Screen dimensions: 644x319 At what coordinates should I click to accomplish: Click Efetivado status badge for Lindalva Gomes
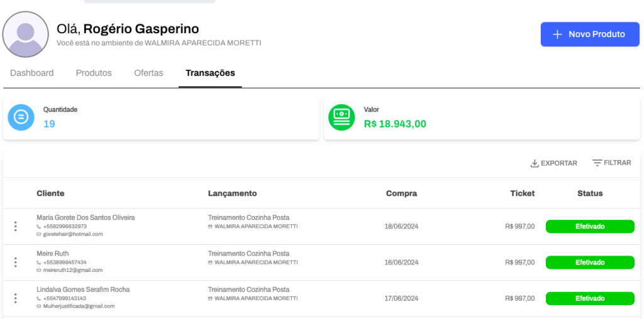590,298
